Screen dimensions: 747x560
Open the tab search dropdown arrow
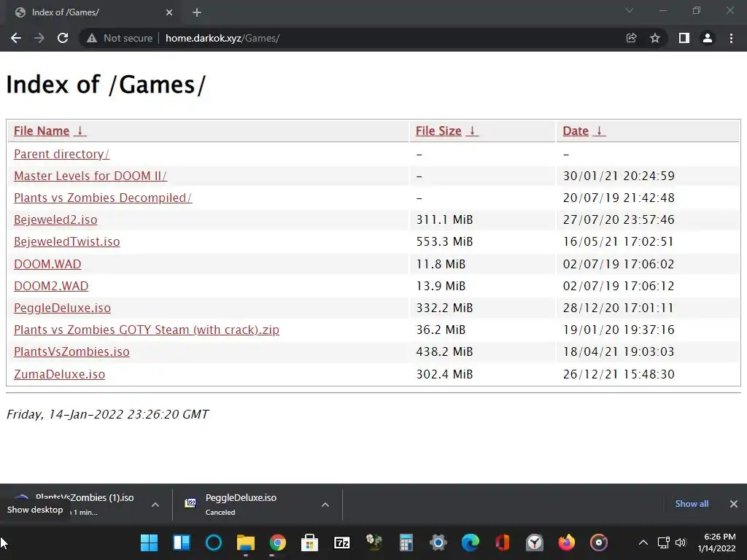pos(630,10)
